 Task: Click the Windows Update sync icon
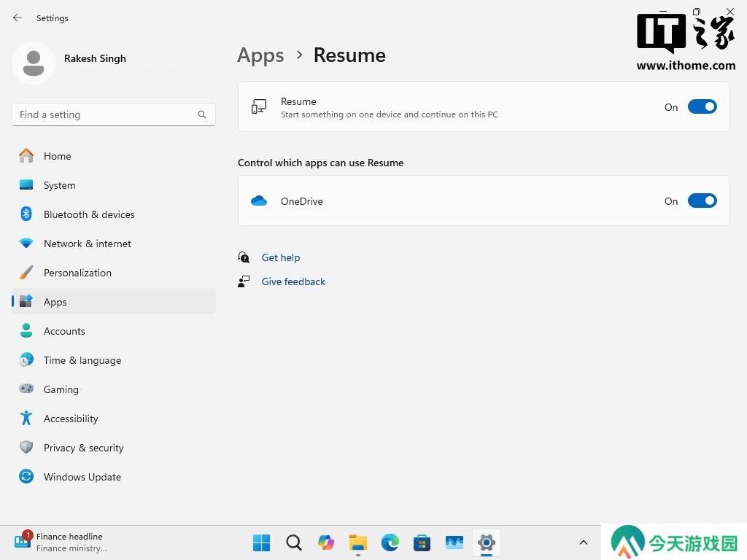coord(26,476)
